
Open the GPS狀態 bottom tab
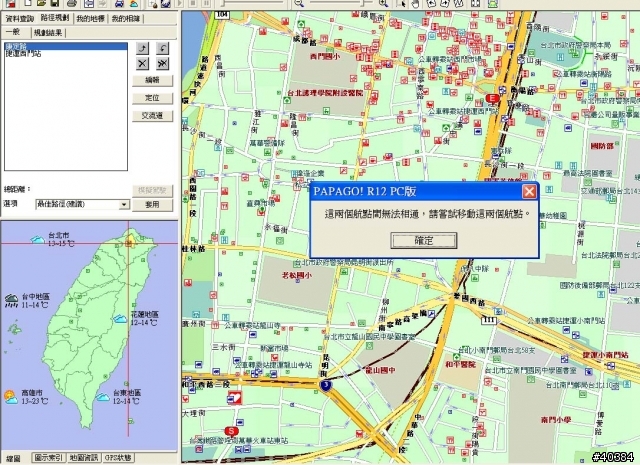(118, 458)
